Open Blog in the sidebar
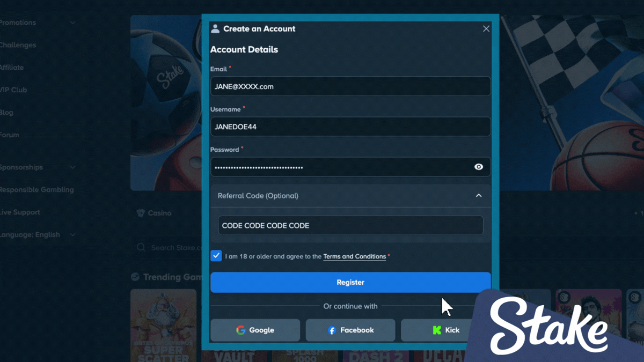644x362 pixels. [6, 113]
